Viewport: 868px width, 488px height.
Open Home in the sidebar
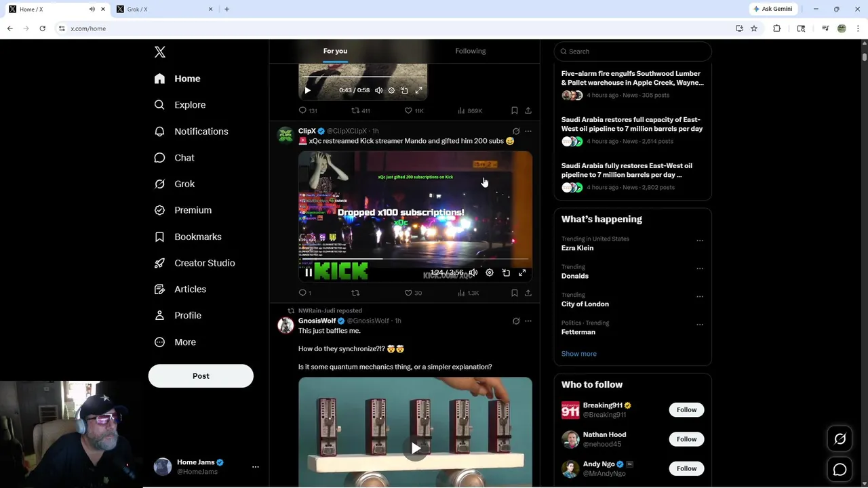pyautogui.click(x=177, y=79)
